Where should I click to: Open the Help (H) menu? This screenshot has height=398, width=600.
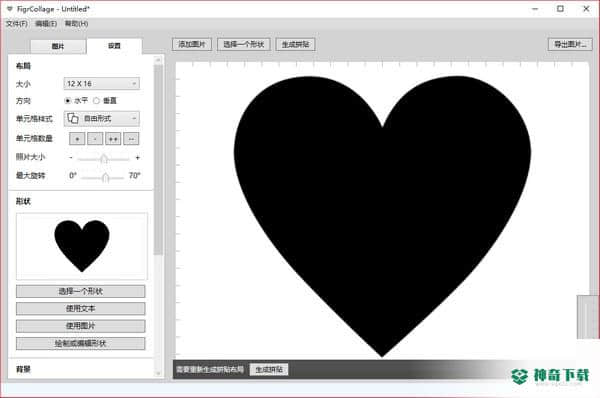[76, 24]
